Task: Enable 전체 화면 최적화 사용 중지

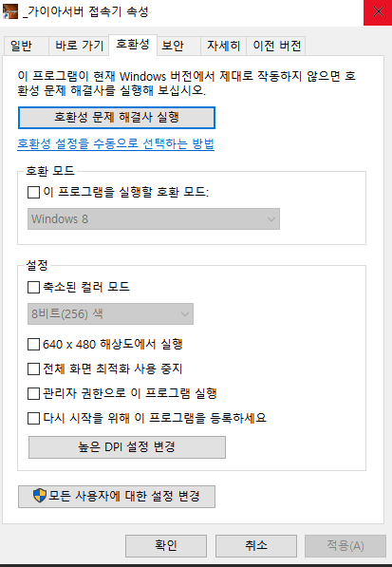Action: coord(33,369)
